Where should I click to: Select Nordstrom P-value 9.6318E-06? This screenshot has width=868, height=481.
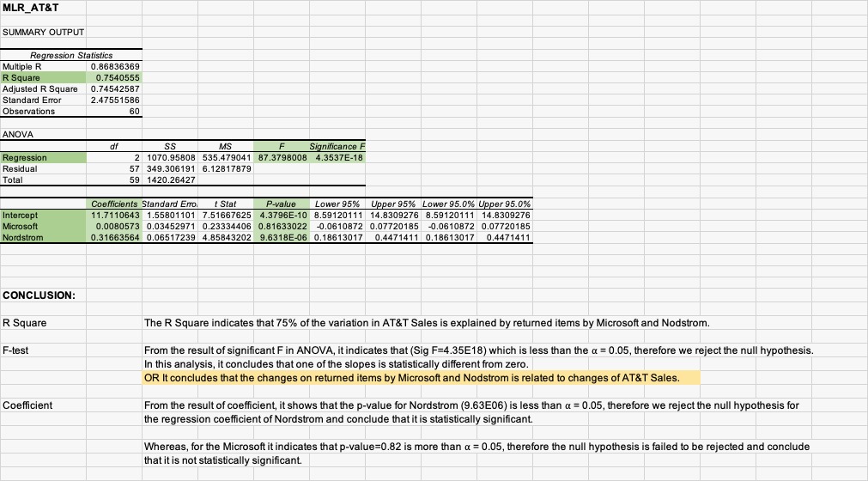282,237
